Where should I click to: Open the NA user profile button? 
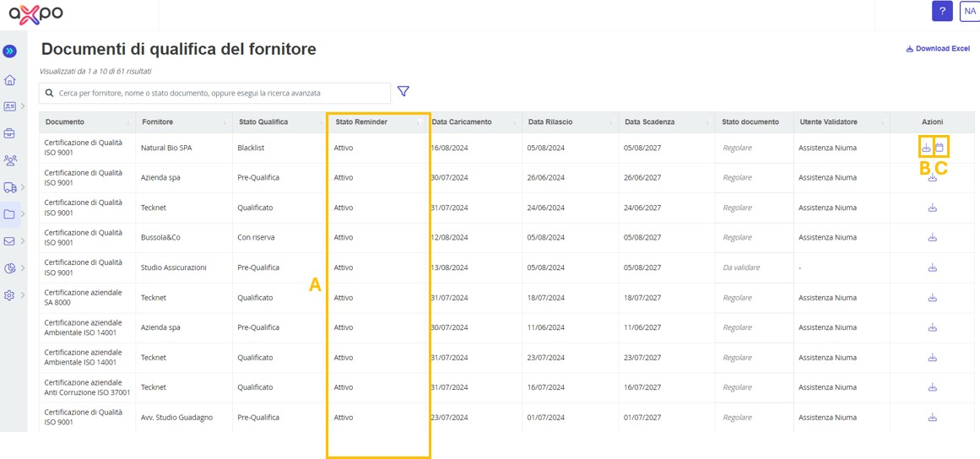tap(969, 11)
